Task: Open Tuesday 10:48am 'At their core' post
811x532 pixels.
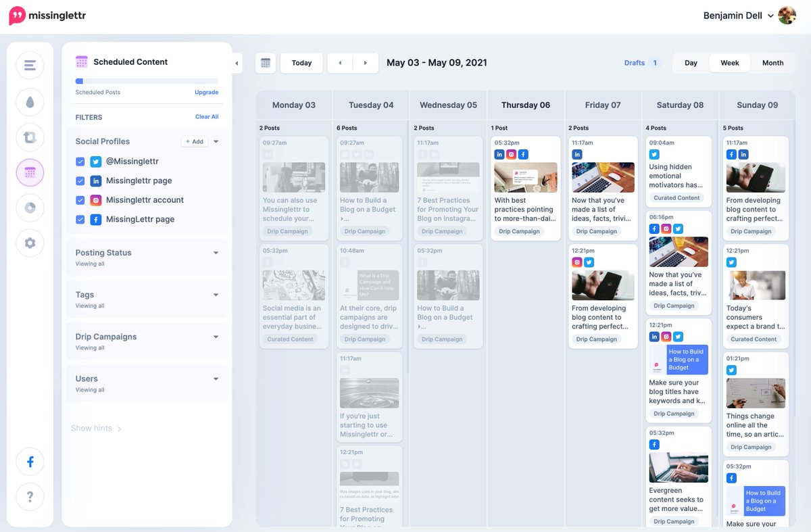Action: tap(371, 296)
